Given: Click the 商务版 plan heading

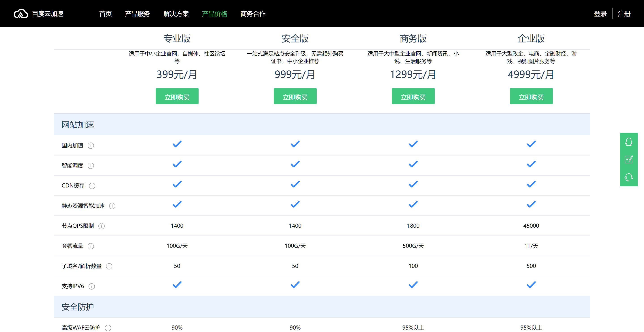Looking at the screenshot, I should [x=413, y=39].
